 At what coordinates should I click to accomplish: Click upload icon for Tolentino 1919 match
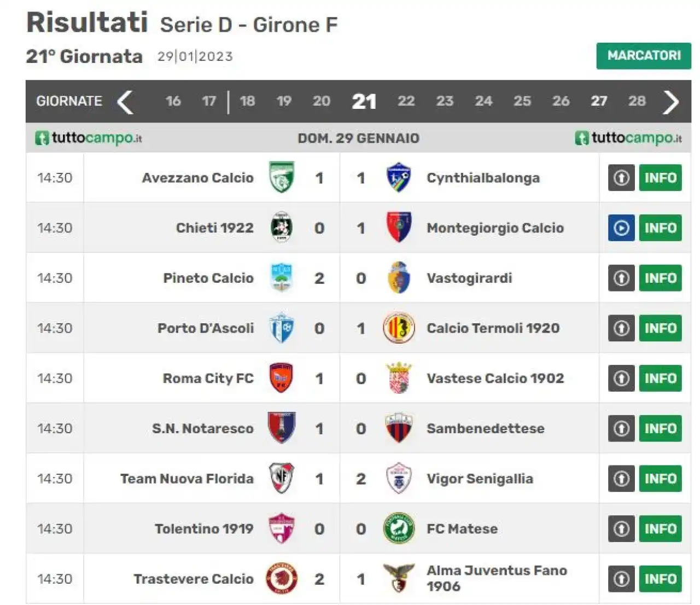(x=621, y=529)
